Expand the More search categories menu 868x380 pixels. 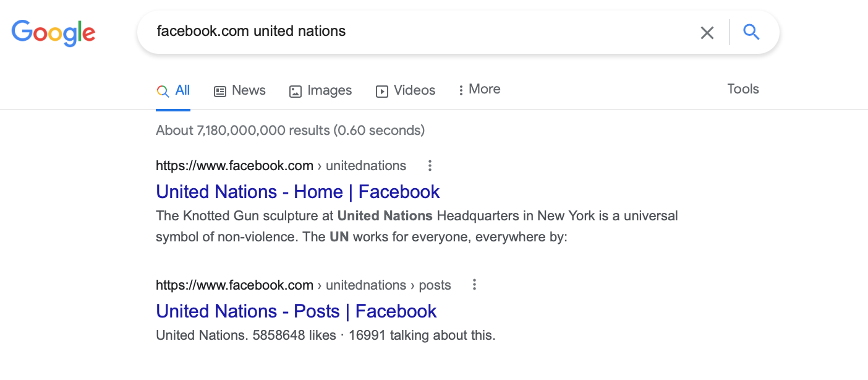tap(479, 89)
